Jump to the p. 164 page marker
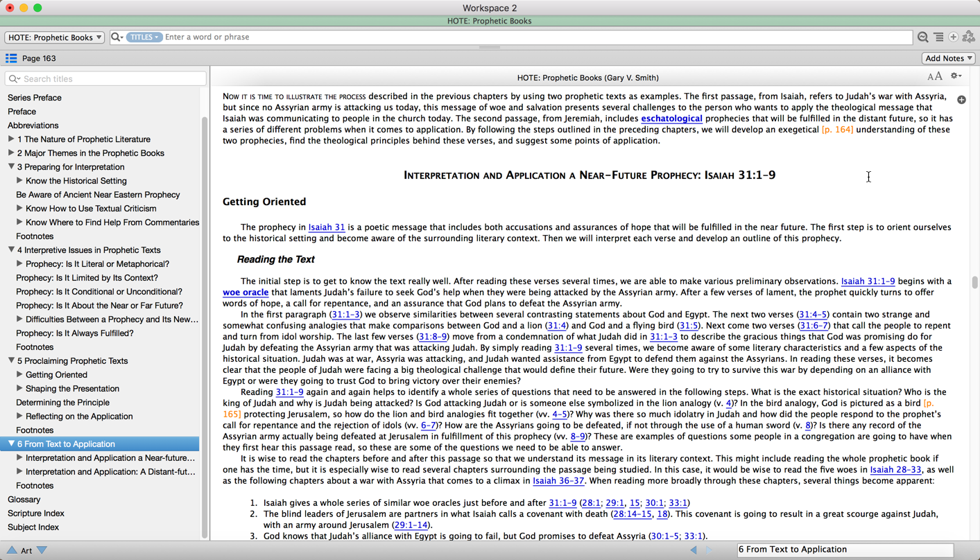Screen dimensions: 980x560 (x=837, y=130)
